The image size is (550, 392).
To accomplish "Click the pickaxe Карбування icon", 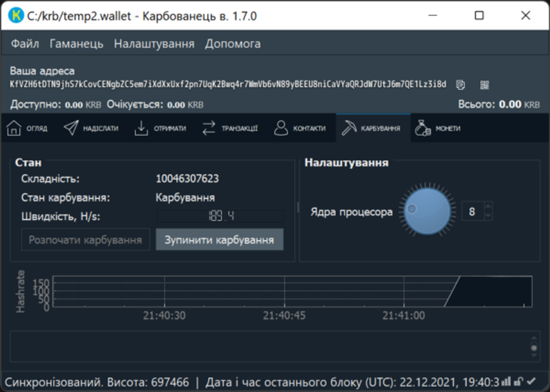I will (x=349, y=128).
